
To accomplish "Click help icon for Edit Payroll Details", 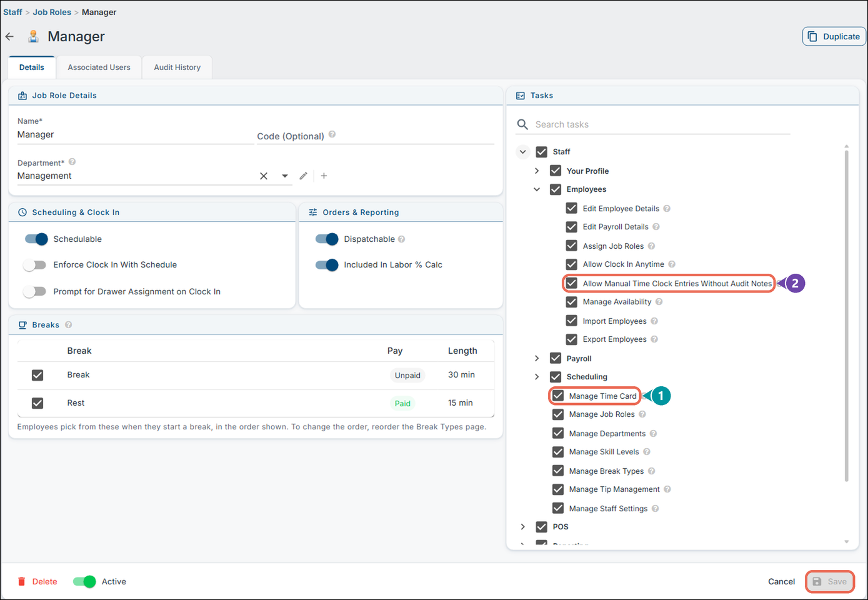I will coord(656,227).
